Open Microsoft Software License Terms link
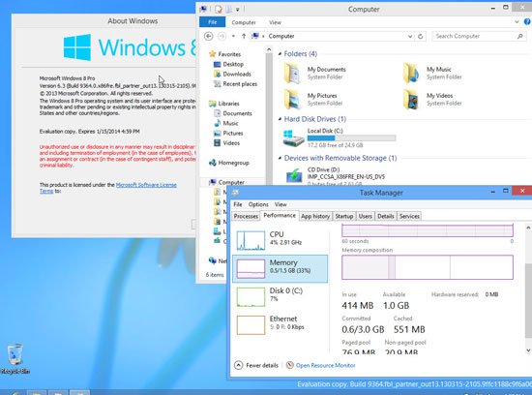Viewport: 532px width, 395px height. (x=146, y=185)
